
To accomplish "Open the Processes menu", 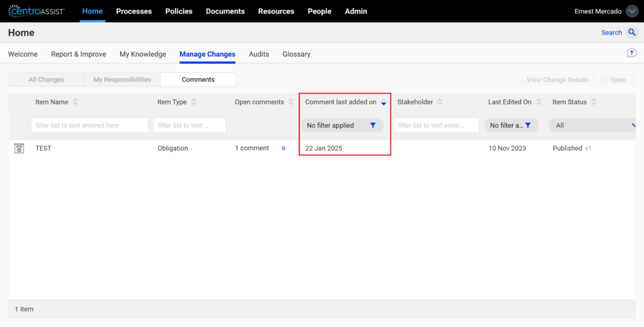I will click(134, 11).
